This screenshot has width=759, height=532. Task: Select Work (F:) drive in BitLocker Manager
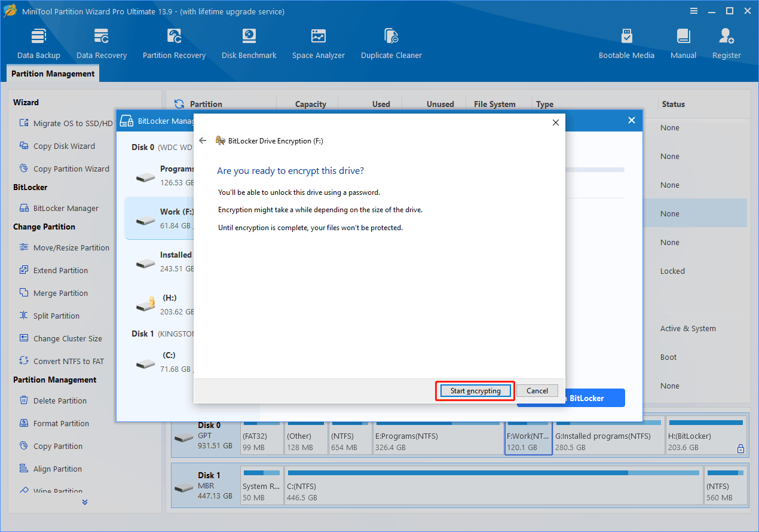pyautogui.click(x=159, y=219)
